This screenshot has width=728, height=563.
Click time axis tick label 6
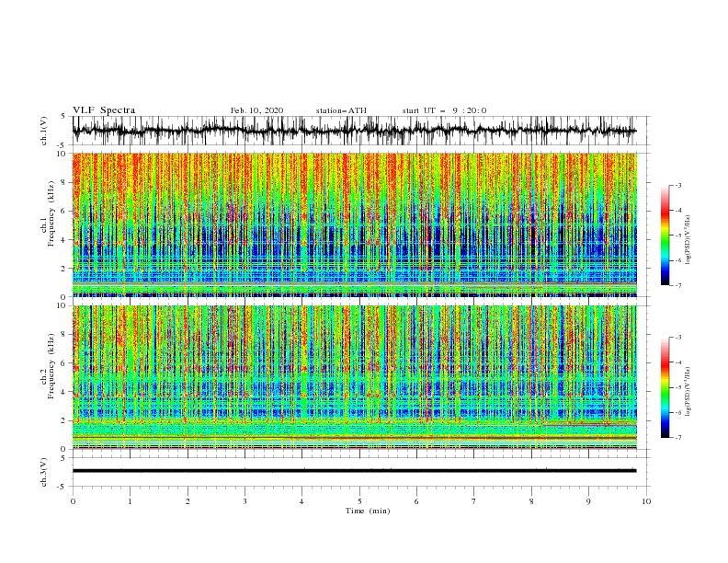coord(416,501)
